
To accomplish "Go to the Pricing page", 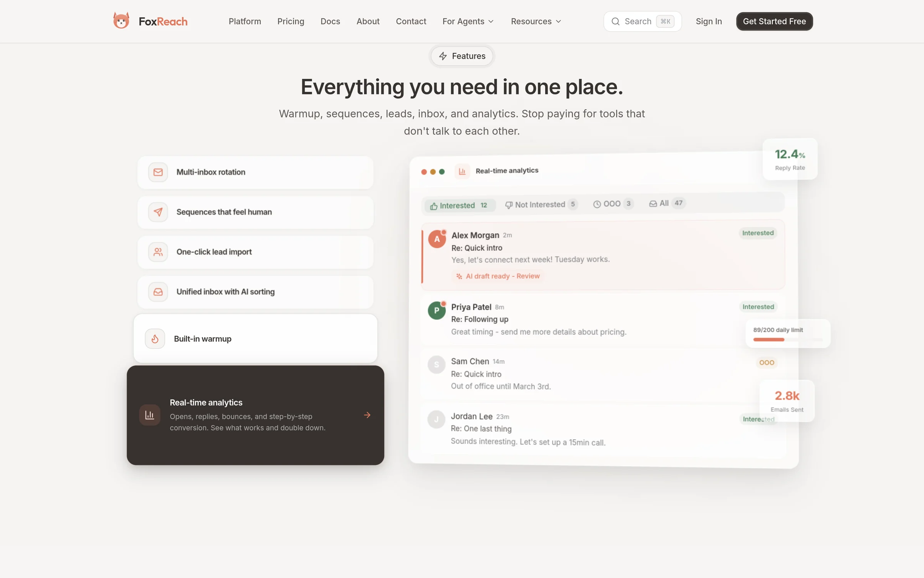I will [291, 22].
